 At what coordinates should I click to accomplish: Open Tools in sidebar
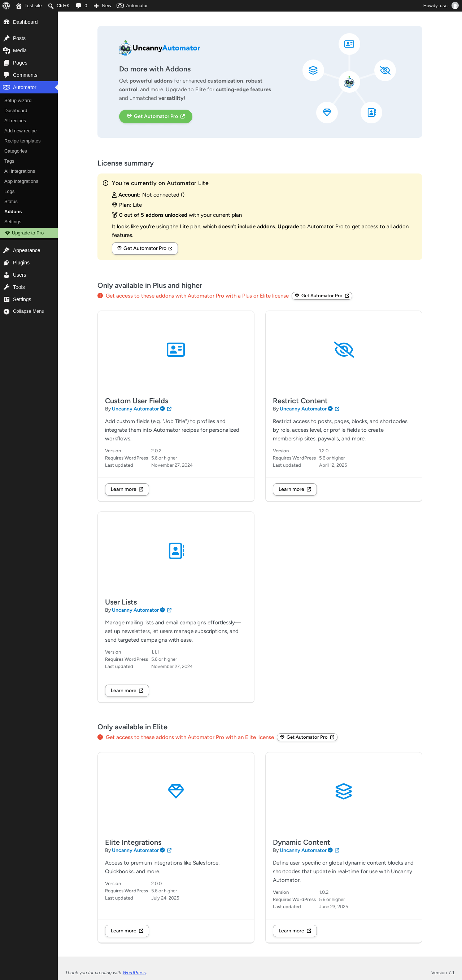[x=29, y=287]
